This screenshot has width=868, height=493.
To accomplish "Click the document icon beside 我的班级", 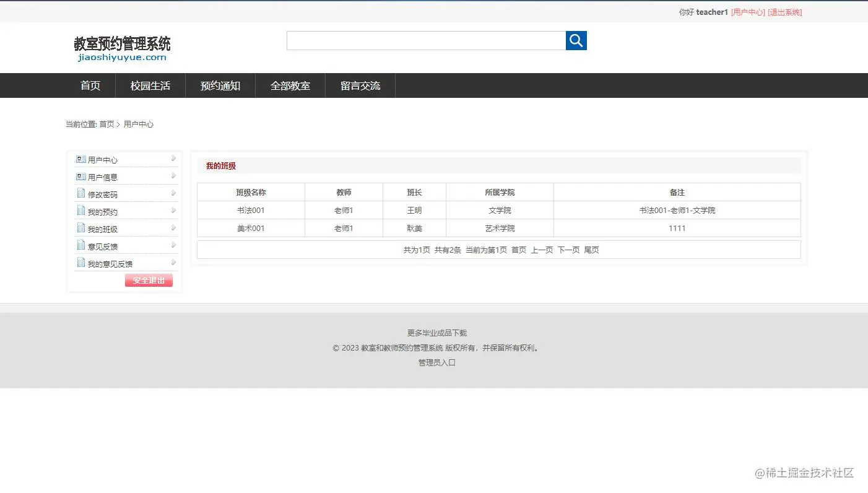I will [x=80, y=228].
